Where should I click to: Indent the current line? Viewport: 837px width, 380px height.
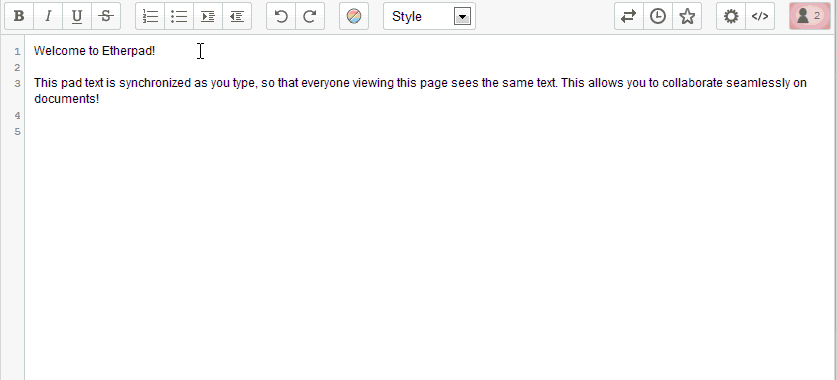(208, 16)
